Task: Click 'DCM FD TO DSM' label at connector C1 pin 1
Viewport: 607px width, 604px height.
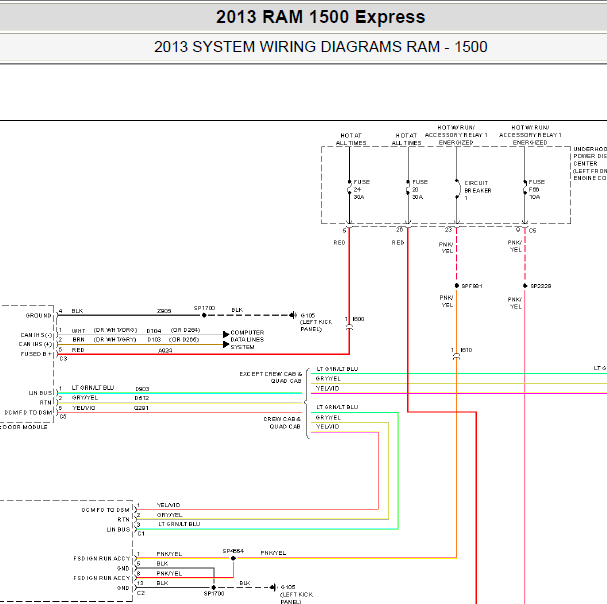Action: click(105, 510)
